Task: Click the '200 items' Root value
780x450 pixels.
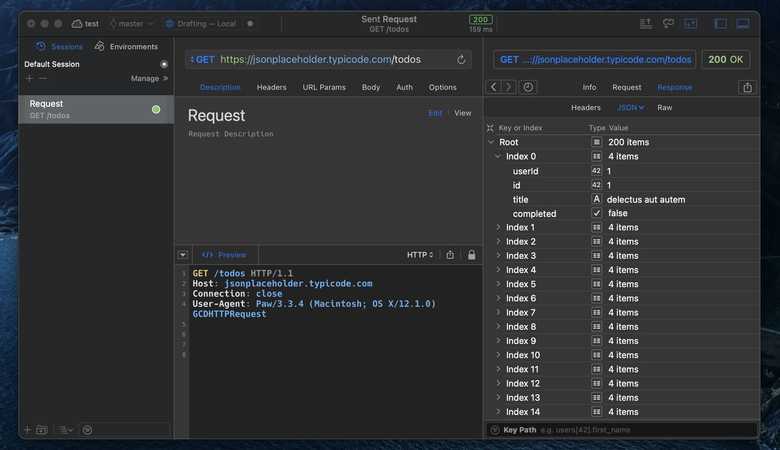Action: coord(628,142)
